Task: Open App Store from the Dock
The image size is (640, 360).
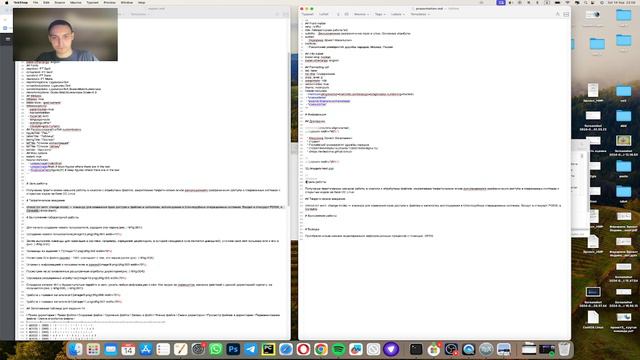Action: tap(146, 349)
